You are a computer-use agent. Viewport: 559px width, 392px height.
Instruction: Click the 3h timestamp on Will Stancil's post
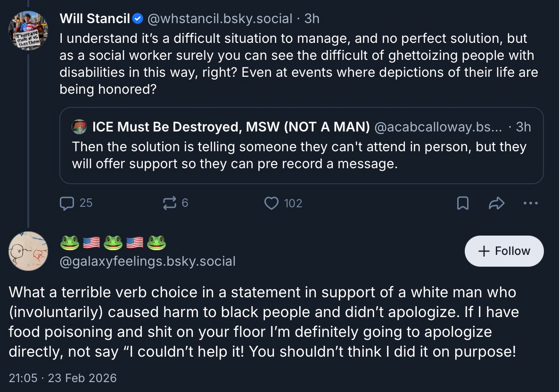(312, 19)
